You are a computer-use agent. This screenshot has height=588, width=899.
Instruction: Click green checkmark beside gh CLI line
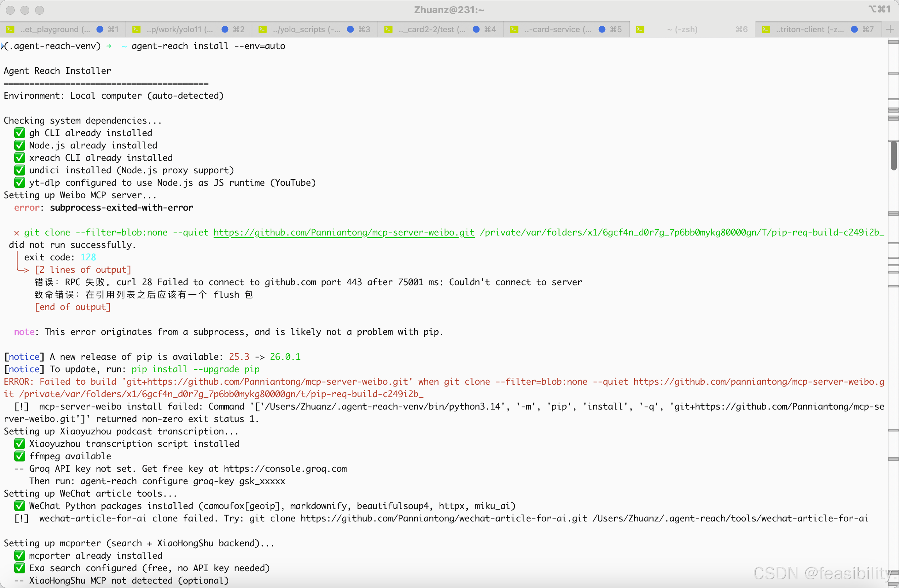tap(19, 133)
